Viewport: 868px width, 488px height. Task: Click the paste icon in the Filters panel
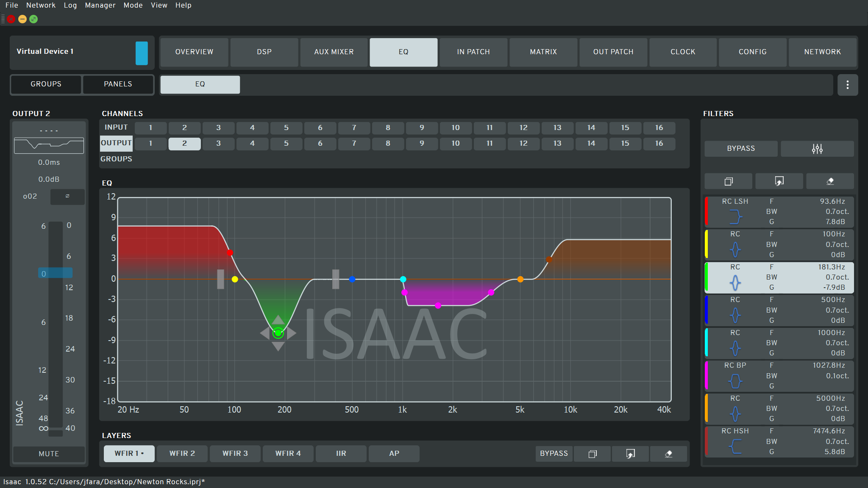pyautogui.click(x=779, y=181)
